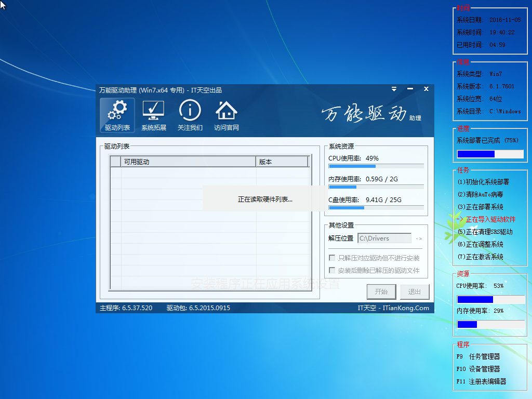
Task: Visit 访问官网 via the house icon
Action: pyautogui.click(x=227, y=115)
